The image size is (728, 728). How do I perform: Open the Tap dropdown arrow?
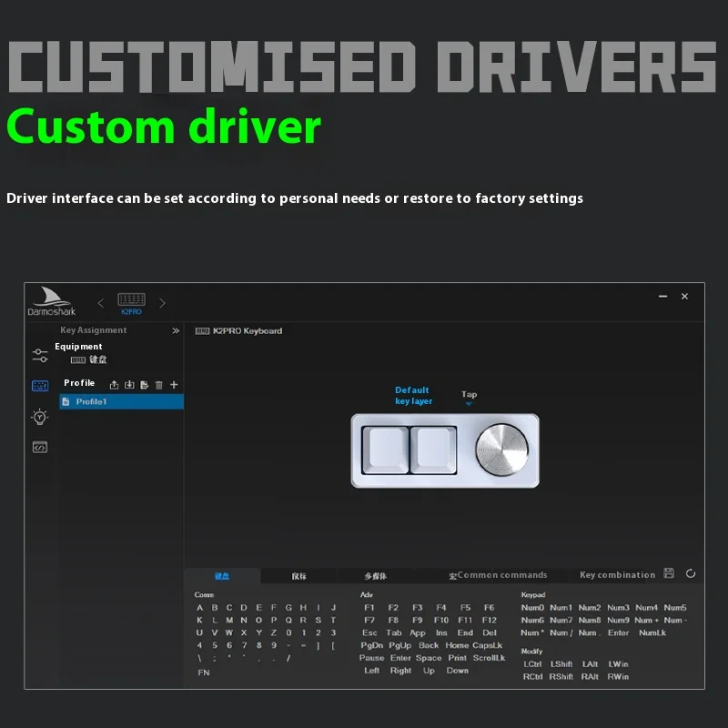point(469,404)
